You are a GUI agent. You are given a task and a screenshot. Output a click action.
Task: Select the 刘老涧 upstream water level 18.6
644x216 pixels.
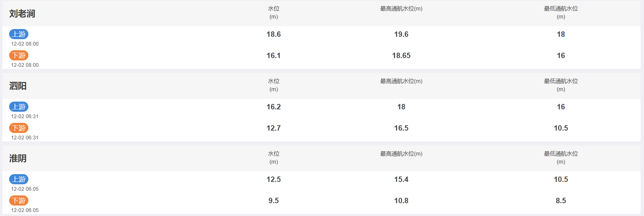coord(274,34)
